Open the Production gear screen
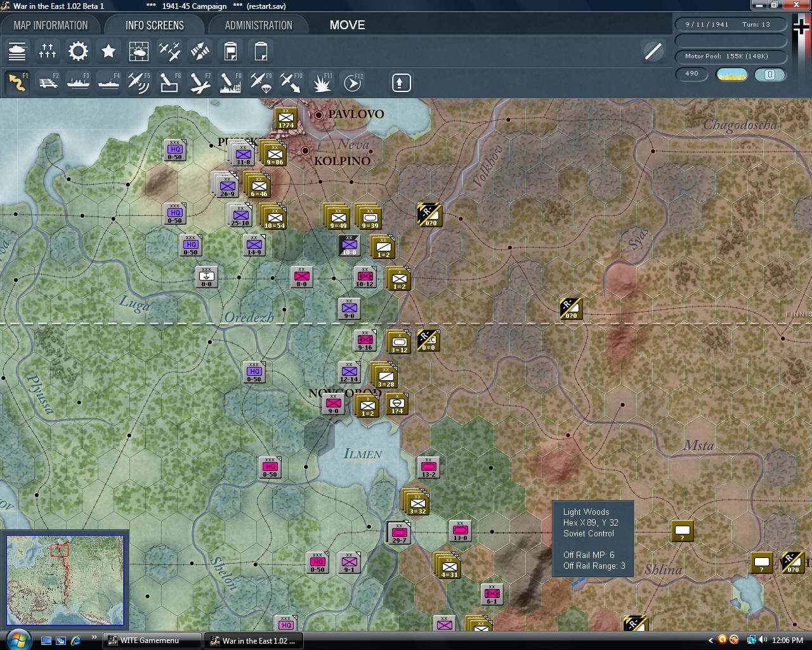The width and height of the screenshot is (812, 650). coord(78,51)
